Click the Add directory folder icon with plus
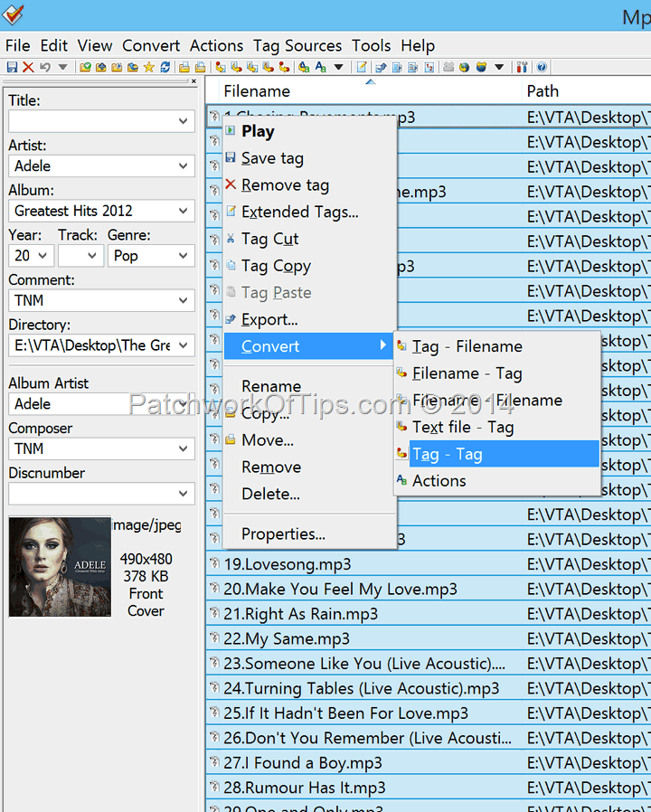Screen dimensions: 651x812 (x=101, y=67)
